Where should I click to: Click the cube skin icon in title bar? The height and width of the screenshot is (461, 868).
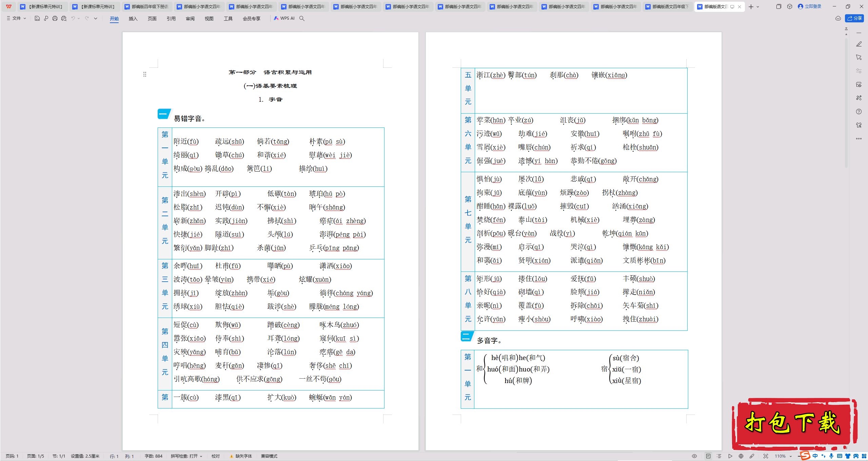[790, 6]
